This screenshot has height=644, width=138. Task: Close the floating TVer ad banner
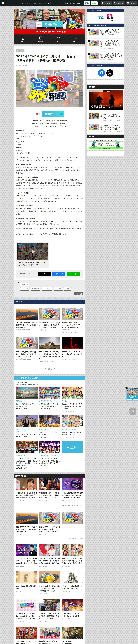coord(126,388)
